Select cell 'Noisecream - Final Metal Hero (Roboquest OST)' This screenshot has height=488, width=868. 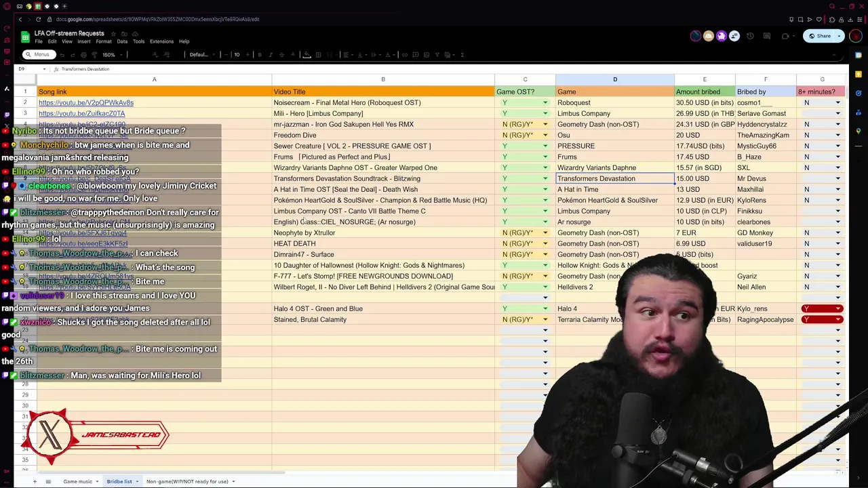(383, 102)
